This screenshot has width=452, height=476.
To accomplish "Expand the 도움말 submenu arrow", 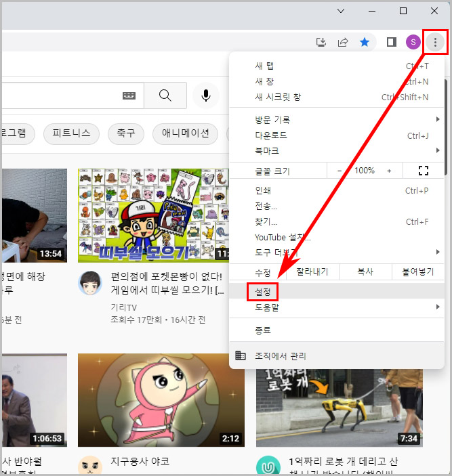I will [438, 307].
